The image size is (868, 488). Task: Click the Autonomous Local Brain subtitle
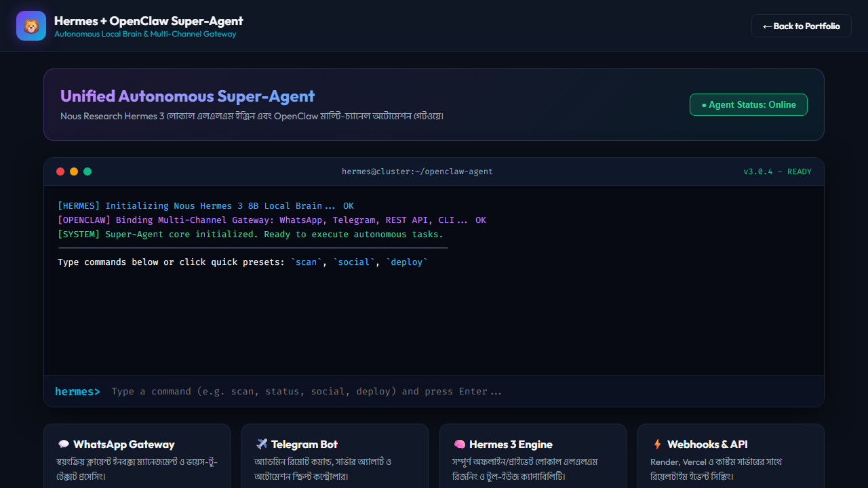(x=145, y=34)
